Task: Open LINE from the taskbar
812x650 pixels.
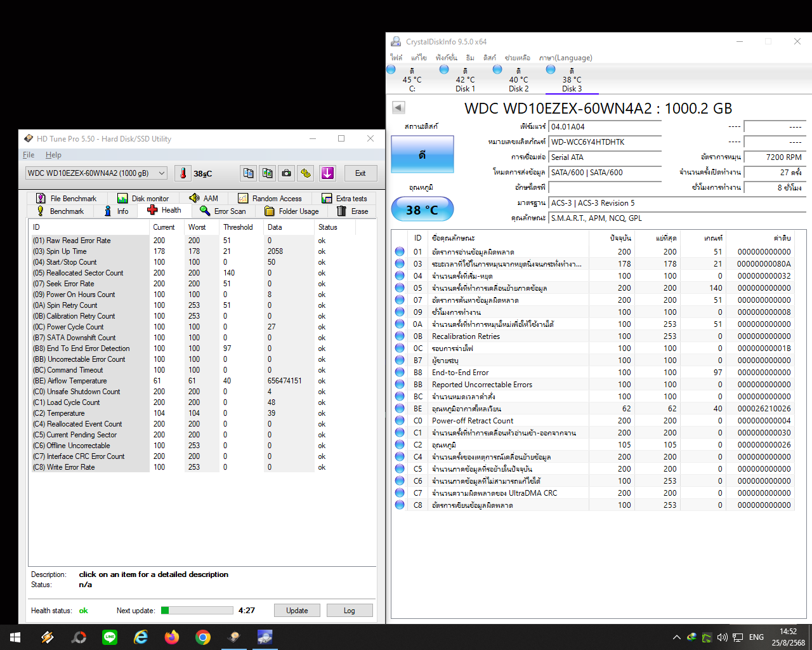Action: pos(110,637)
